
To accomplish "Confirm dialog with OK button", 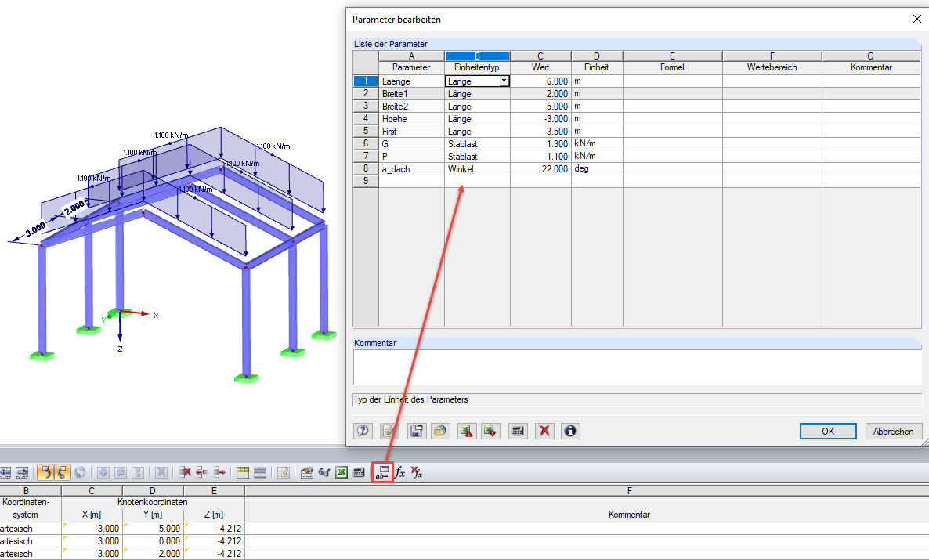I will (x=828, y=432).
